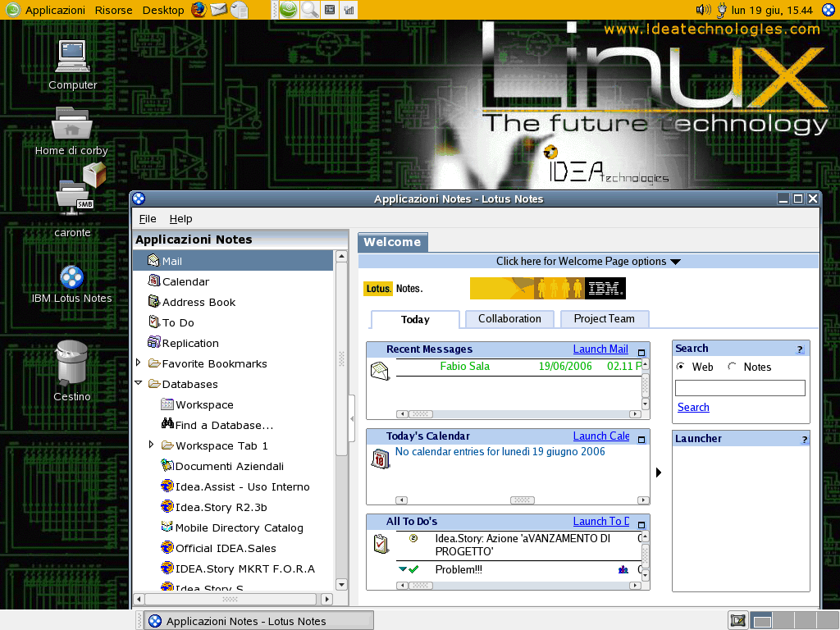Click the sidebar vertical scrollbar down arrow
This screenshot has height=630, width=840.
point(341,584)
